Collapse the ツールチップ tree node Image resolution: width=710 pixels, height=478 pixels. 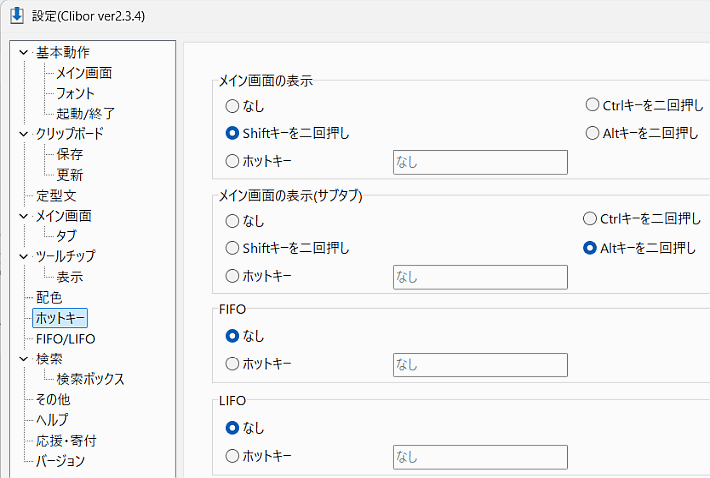[x=25, y=257]
